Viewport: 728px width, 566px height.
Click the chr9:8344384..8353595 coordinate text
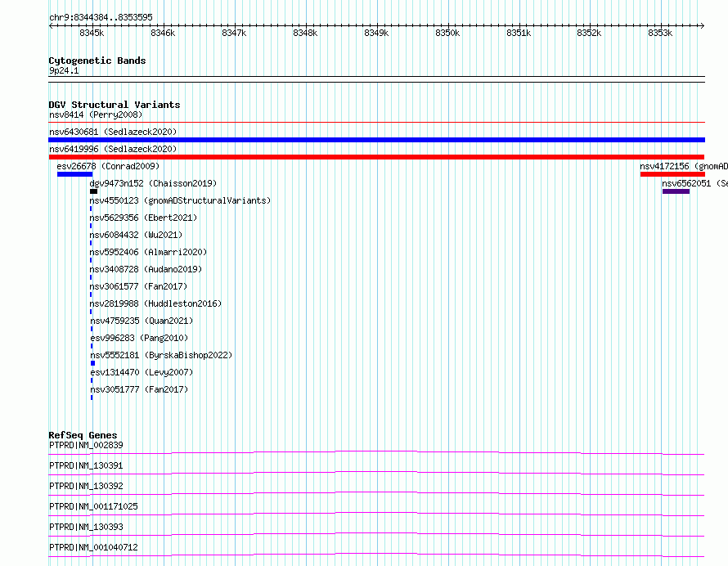pos(101,17)
